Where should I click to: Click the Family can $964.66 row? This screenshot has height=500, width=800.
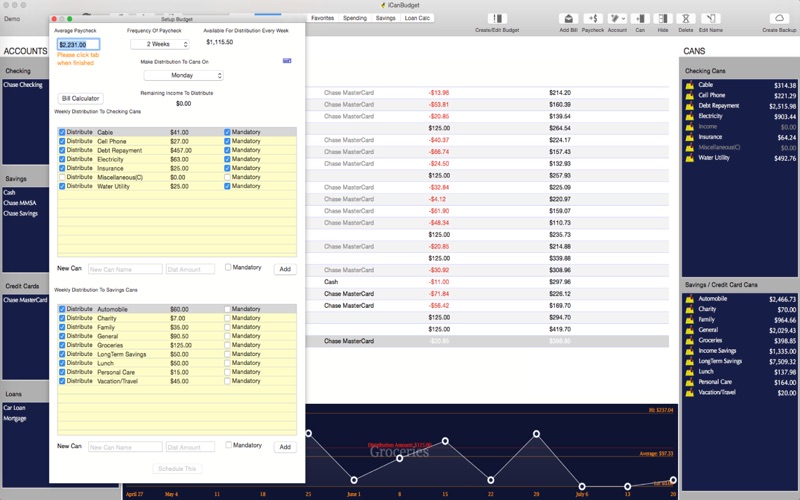[740, 320]
